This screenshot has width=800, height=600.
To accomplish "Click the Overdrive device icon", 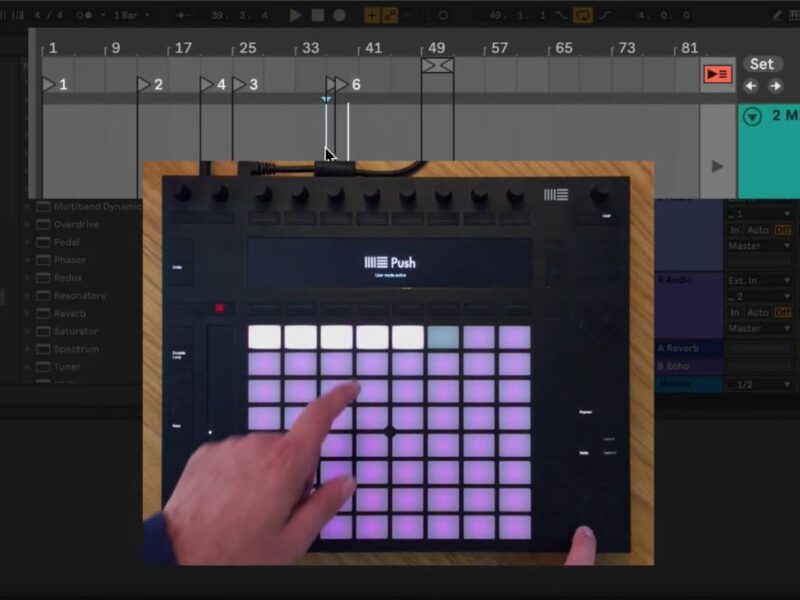I will point(43,224).
